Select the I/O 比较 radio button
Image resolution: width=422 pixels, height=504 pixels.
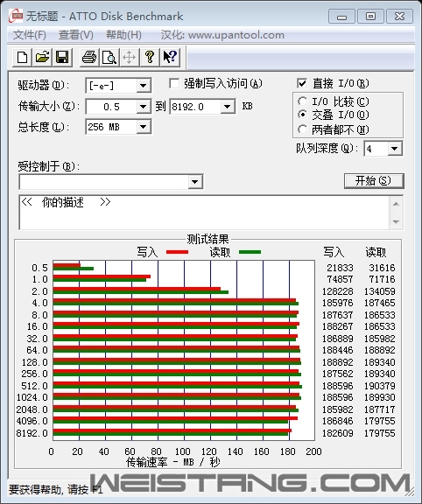302,101
